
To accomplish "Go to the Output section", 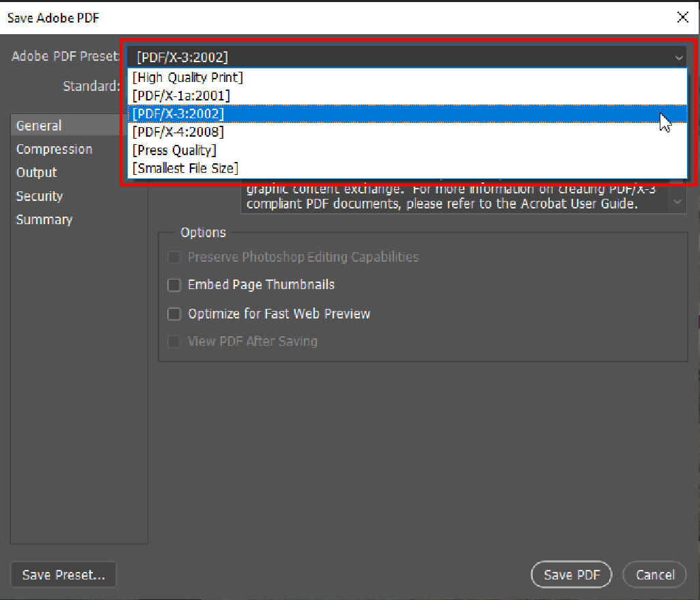I will coord(36,173).
